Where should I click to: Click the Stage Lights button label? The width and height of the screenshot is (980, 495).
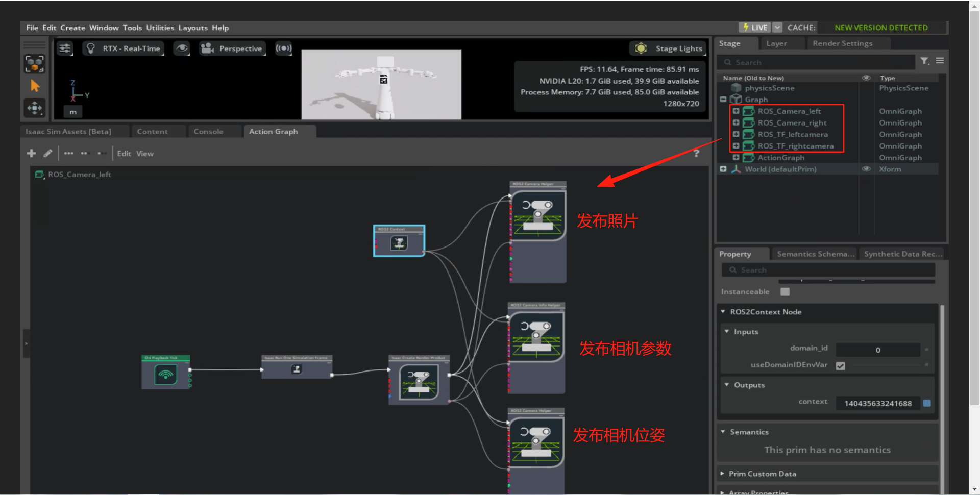tap(679, 48)
